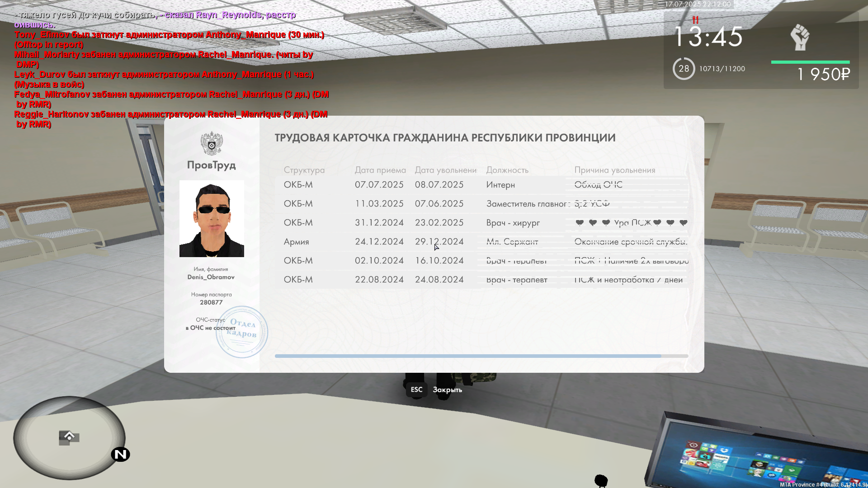Click the 07.07.2025 hire date
The width and height of the screenshot is (868, 488).
point(379,184)
